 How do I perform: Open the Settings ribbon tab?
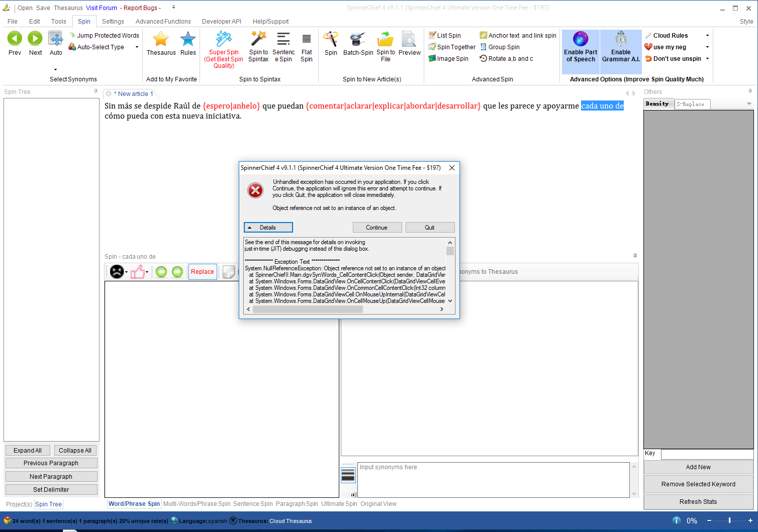(113, 22)
